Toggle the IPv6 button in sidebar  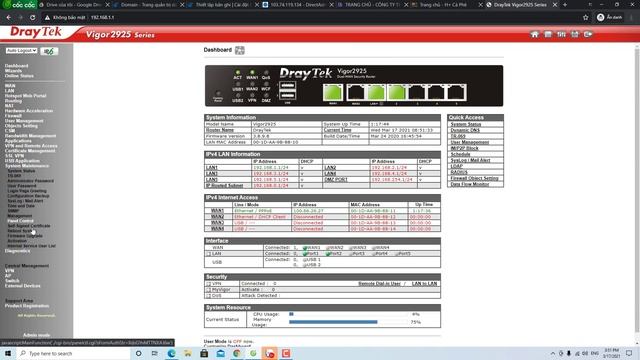[x=49, y=51]
